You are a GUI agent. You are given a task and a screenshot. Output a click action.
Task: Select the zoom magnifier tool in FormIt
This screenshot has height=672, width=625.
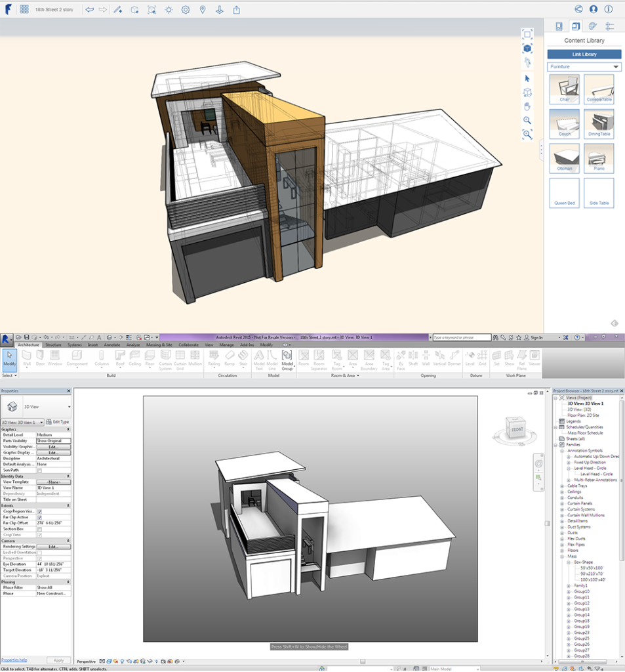527,121
